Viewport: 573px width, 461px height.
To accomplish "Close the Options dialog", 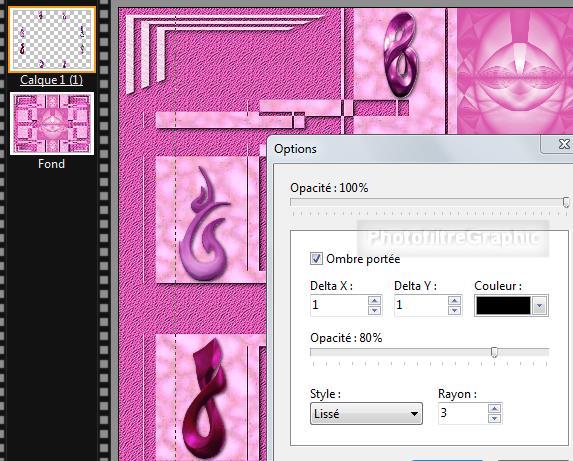I will click(x=563, y=144).
